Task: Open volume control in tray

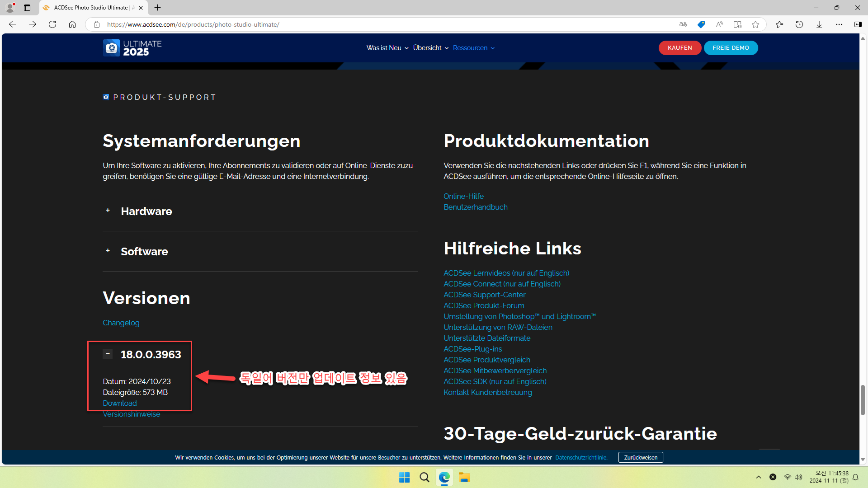Action: coord(798,477)
